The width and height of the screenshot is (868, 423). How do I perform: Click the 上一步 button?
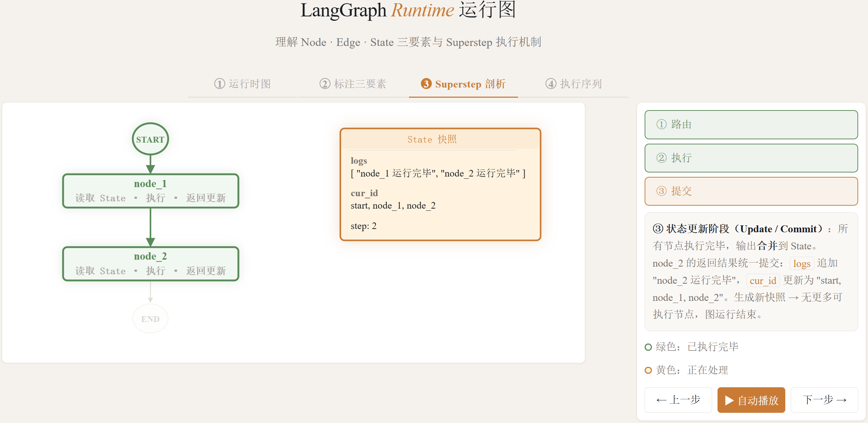678,400
